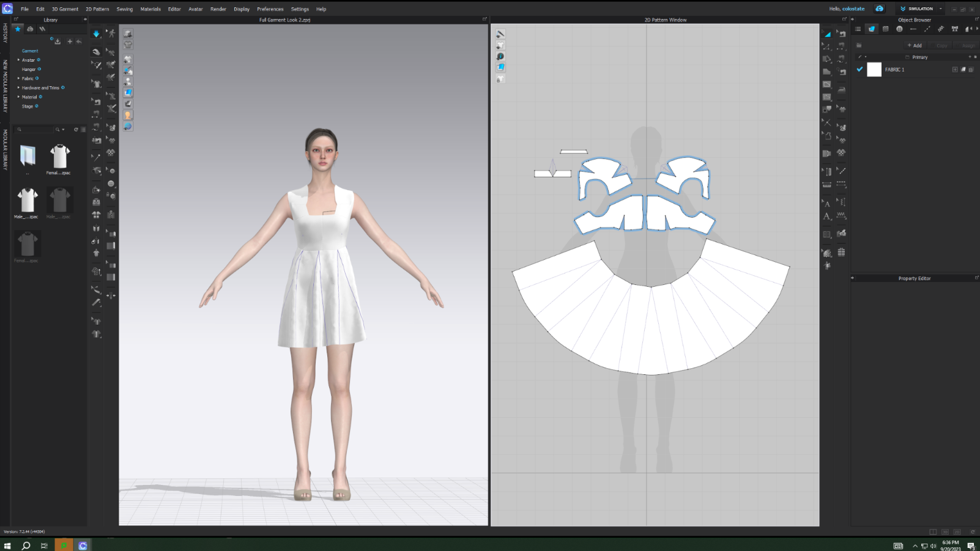Viewport: 980px width, 551px height.
Task: Open the Avatar menu
Action: (196, 9)
